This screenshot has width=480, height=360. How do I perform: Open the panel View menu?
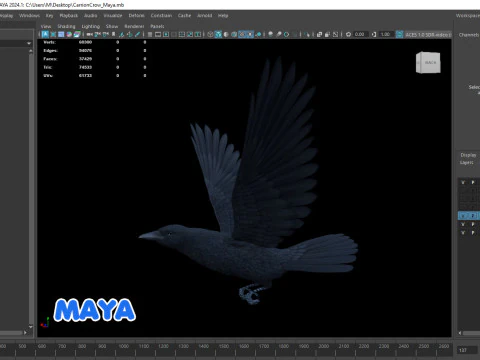coord(46,26)
